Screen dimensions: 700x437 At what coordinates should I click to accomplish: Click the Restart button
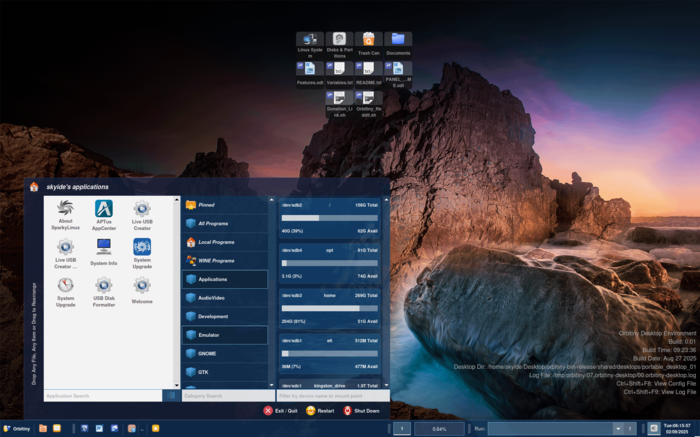[x=320, y=411]
